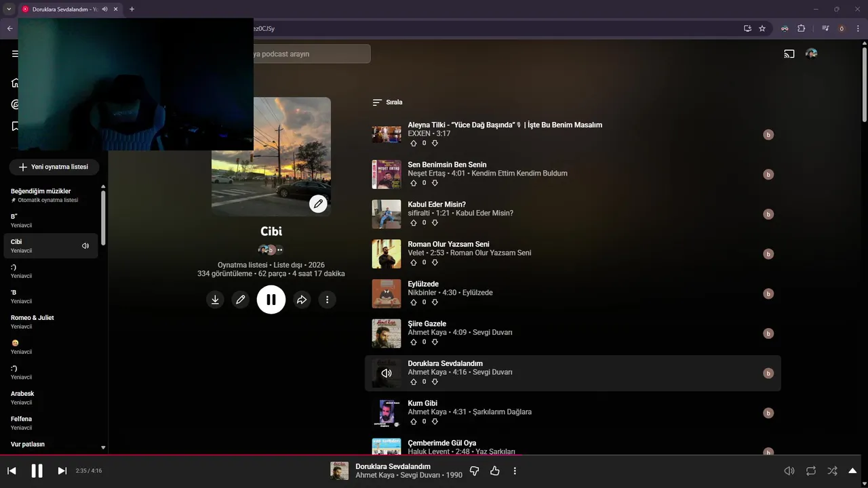Toggle shuffle in player bar

pos(832,470)
